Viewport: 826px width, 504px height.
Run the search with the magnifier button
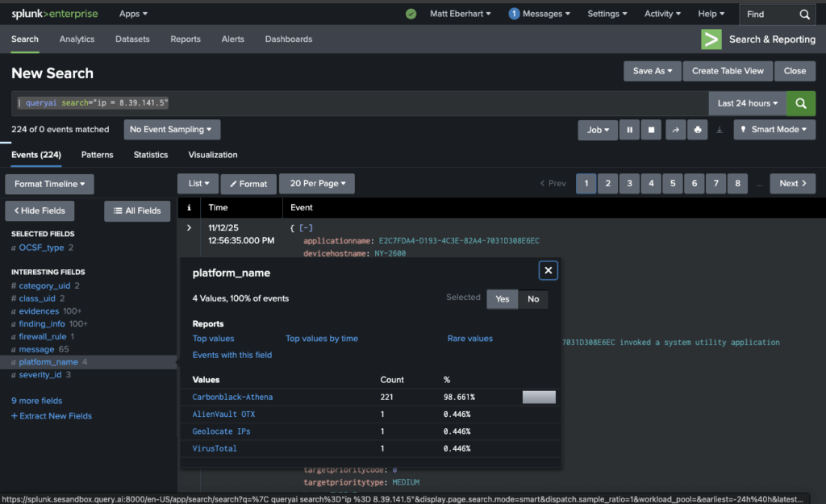pyautogui.click(x=800, y=103)
